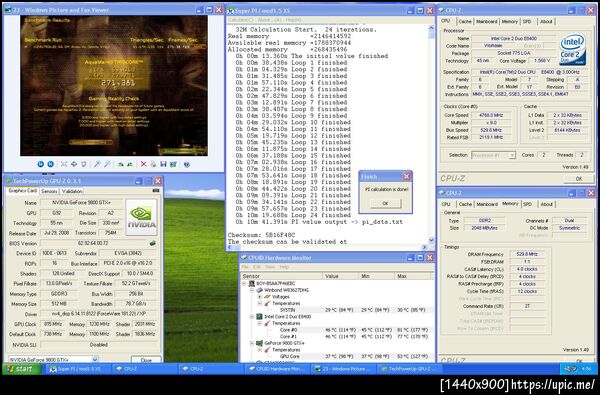The height and width of the screenshot is (395, 600).
Task: Click the Core Speed value field in CPU-Z
Action: click(x=491, y=115)
